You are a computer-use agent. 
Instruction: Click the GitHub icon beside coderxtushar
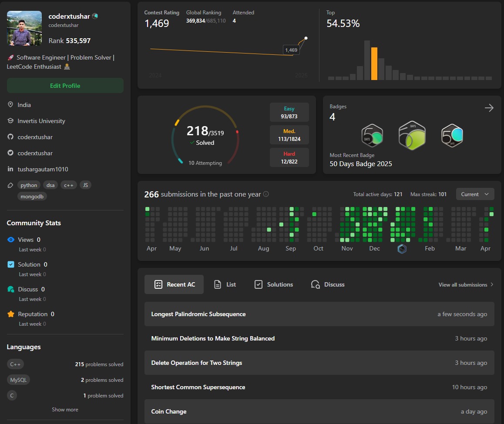(10, 137)
